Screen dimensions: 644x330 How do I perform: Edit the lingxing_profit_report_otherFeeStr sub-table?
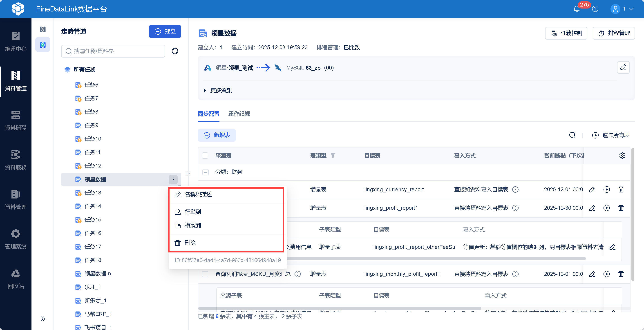coord(613,247)
